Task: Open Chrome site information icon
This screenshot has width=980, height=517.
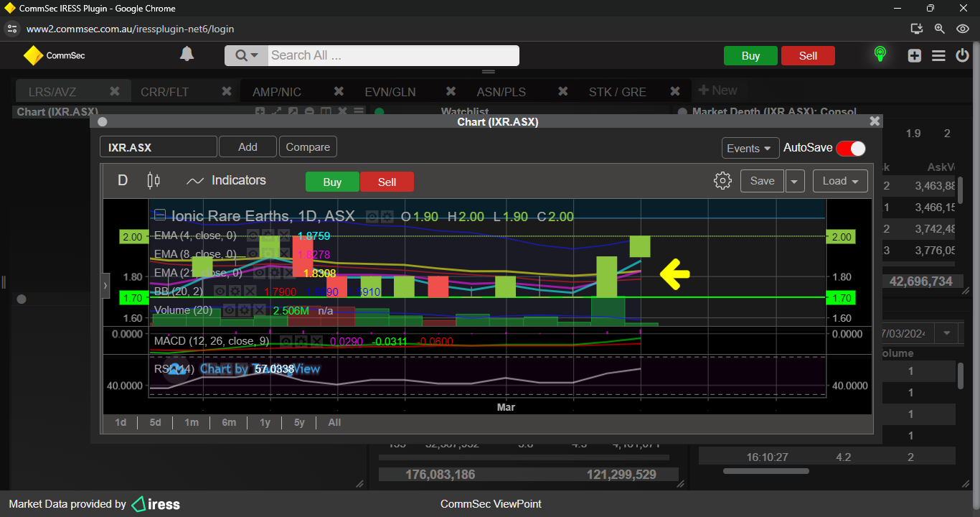Action: coord(12,29)
